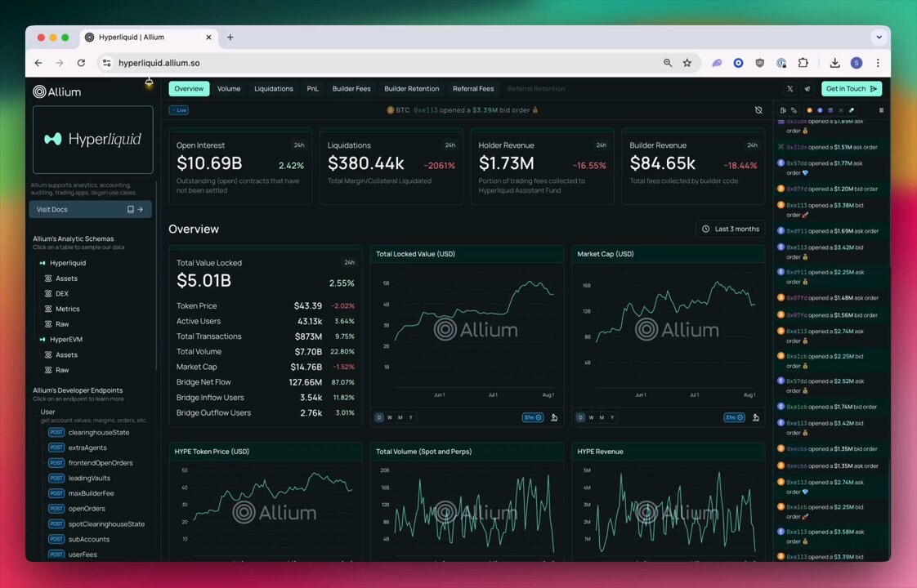Open a new browser tab
Viewport: 917px width, 588px height.
(x=230, y=38)
